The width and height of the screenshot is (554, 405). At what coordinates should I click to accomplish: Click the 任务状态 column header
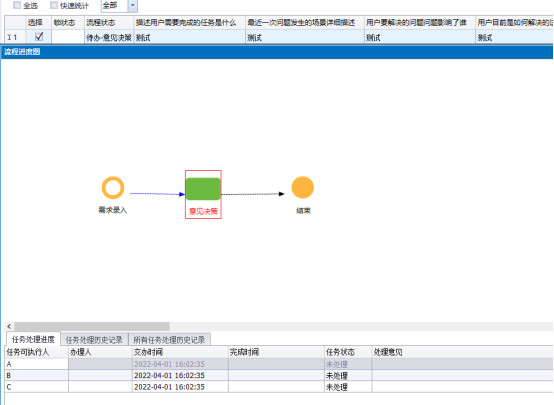point(348,352)
